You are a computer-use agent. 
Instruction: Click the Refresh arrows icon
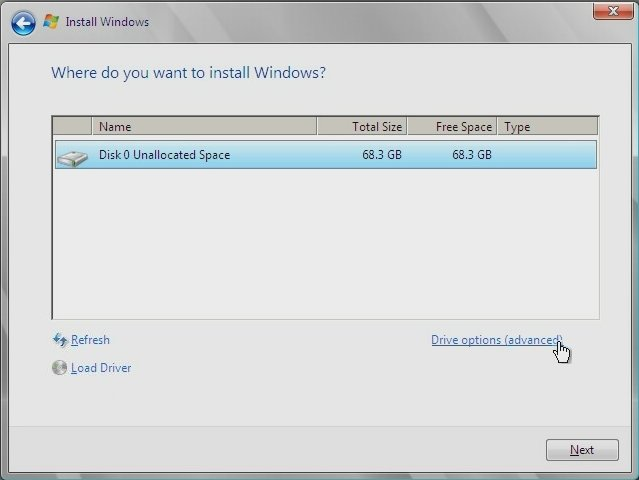tap(60, 339)
